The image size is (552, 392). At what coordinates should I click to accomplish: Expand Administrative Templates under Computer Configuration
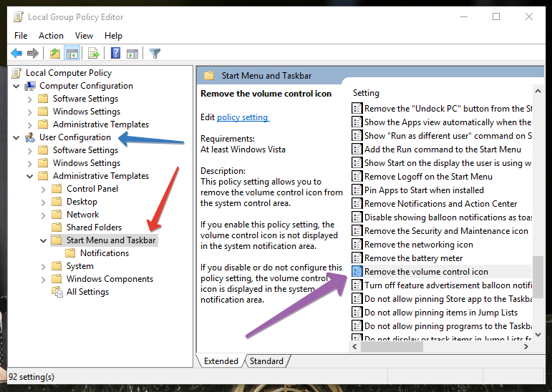coord(30,125)
